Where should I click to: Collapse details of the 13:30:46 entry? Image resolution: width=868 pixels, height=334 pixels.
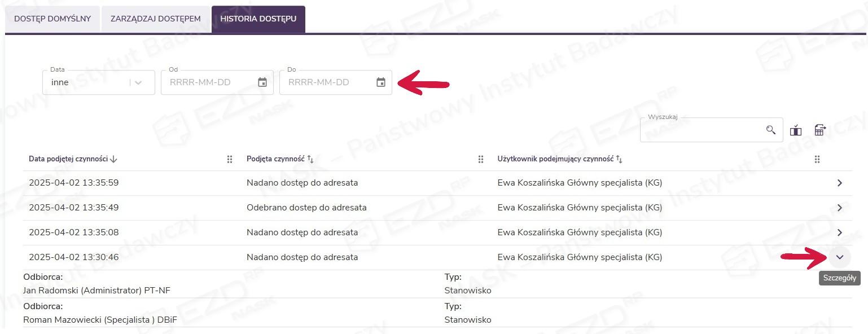tap(840, 257)
